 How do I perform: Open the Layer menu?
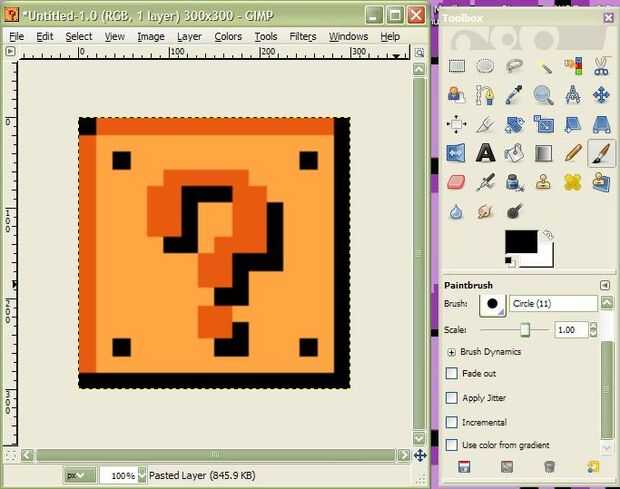tap(189, 36)
